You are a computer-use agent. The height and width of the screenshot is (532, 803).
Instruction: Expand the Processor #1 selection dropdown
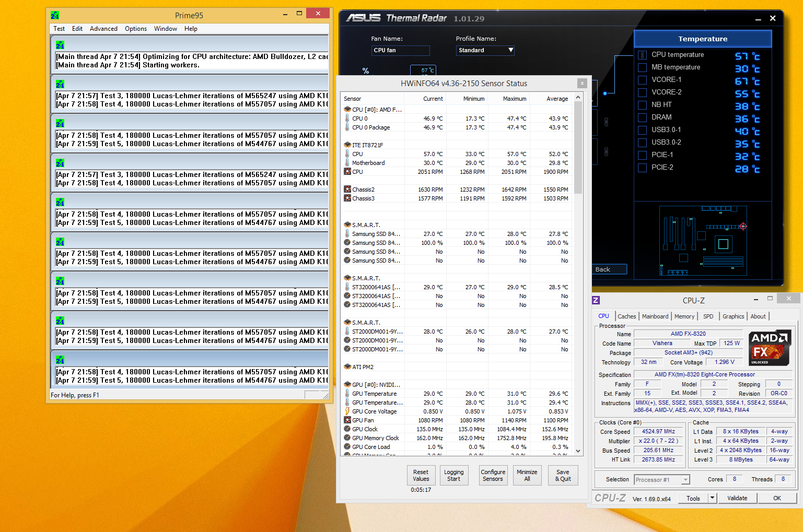[x=662, y=480]
